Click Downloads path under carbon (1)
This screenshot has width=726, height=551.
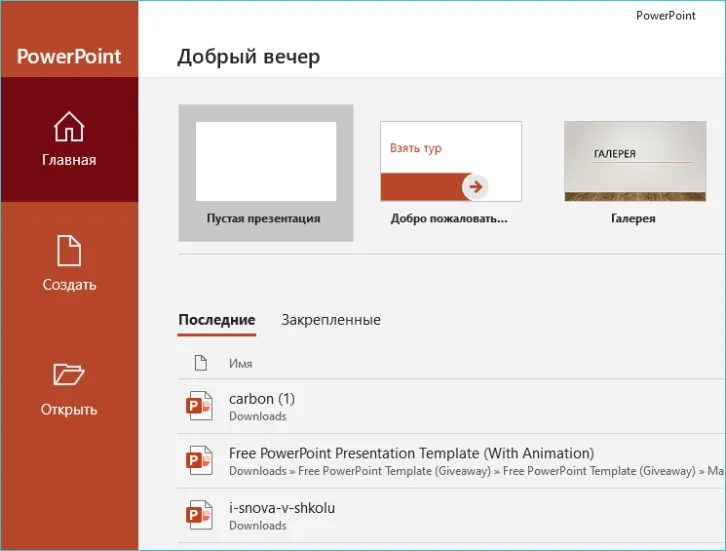coord(258,416)
